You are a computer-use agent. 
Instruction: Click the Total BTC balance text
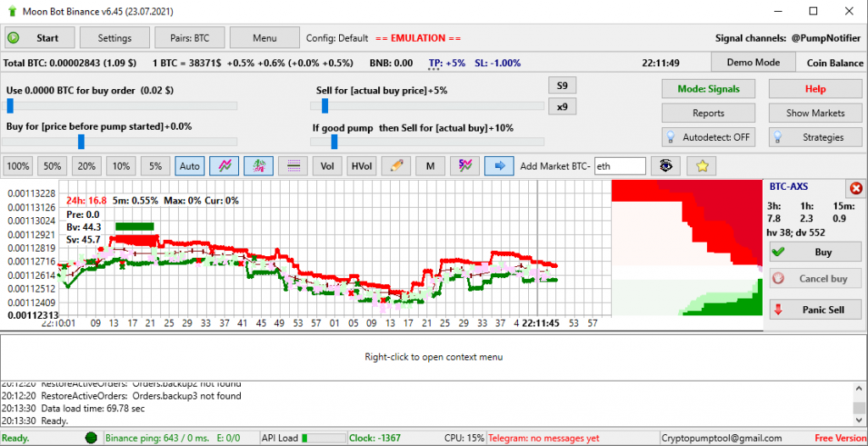pos(70,63)
